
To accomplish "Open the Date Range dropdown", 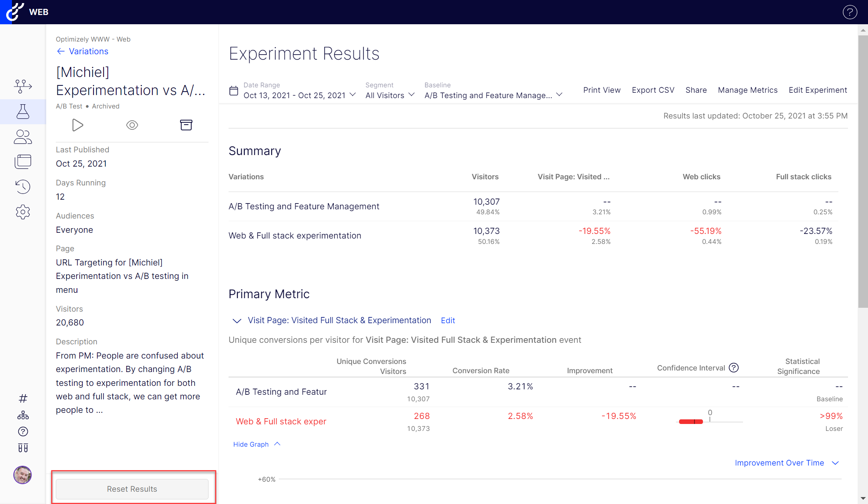I will coord(299,95).
